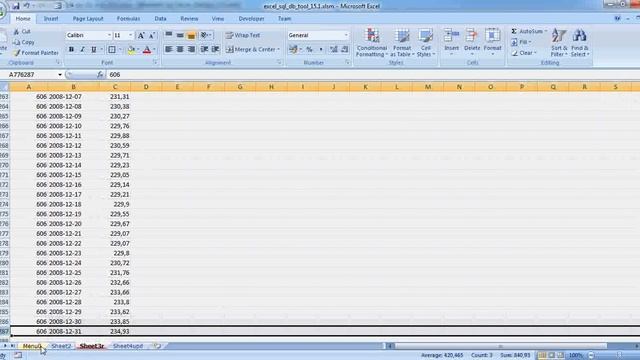Select the Sheet2 worksheet tab
Viewport: 640px width, 360px height.
(61, 346)
